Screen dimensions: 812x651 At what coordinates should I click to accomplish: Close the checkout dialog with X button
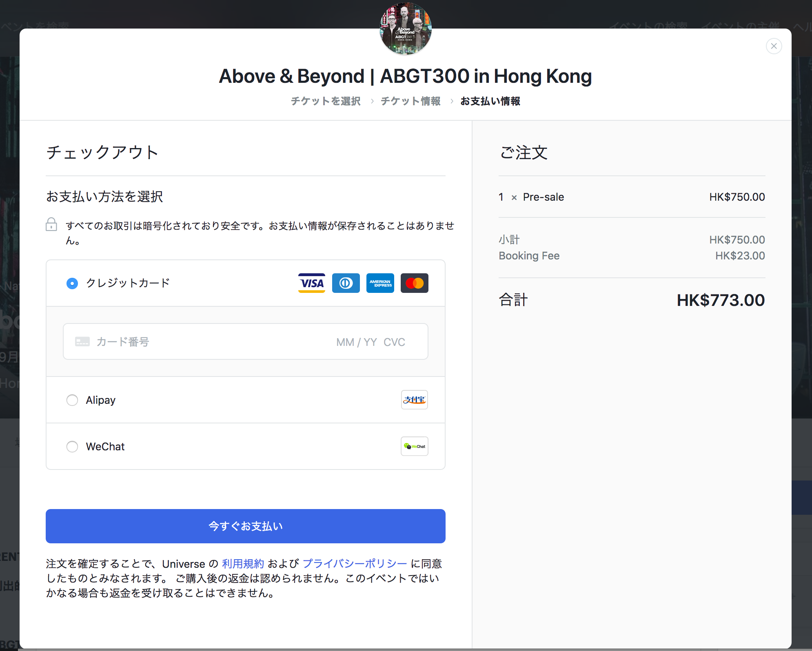774,46
